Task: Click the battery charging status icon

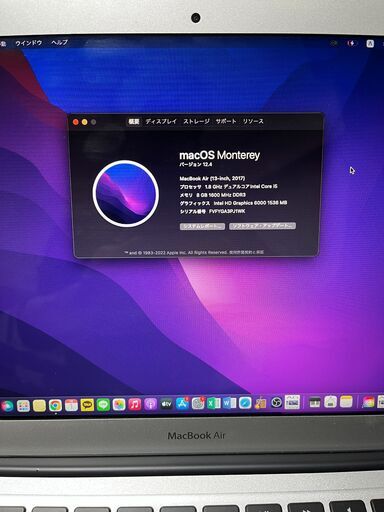Action: tap(351, 43)
